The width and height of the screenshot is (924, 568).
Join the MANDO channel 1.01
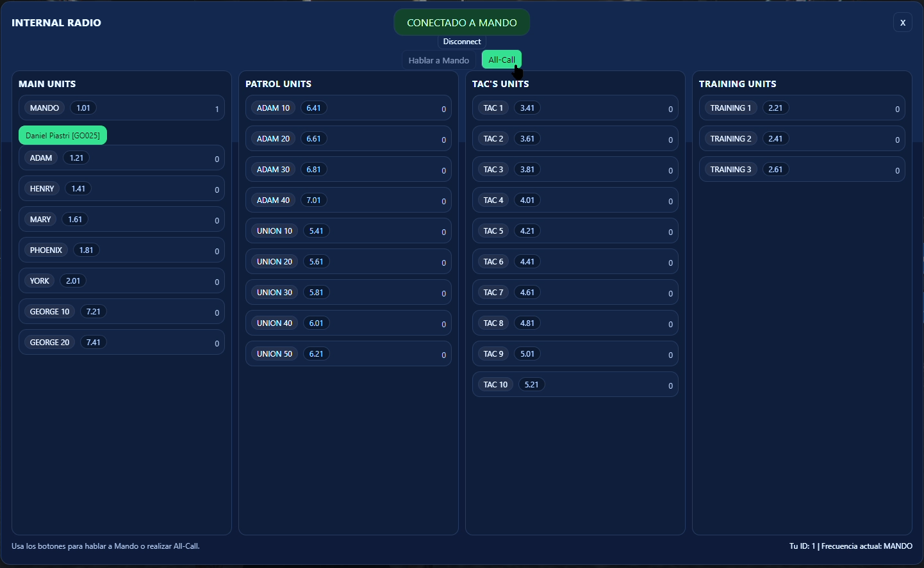click(122, 108)
